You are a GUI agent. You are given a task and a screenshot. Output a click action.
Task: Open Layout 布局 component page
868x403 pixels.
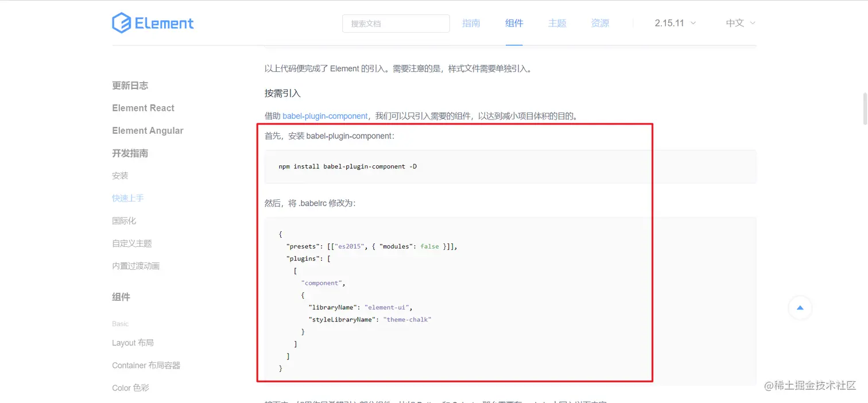[133, 343]
